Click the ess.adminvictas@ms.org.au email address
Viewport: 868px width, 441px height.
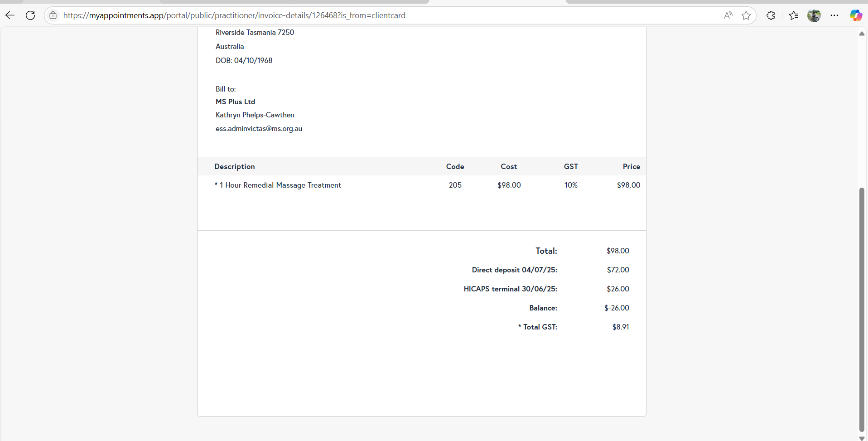[259, 129]
